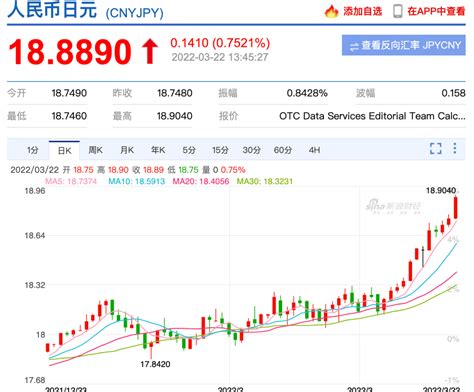
Task: Open 在APP中查看 link
Action: click(436, 11)
